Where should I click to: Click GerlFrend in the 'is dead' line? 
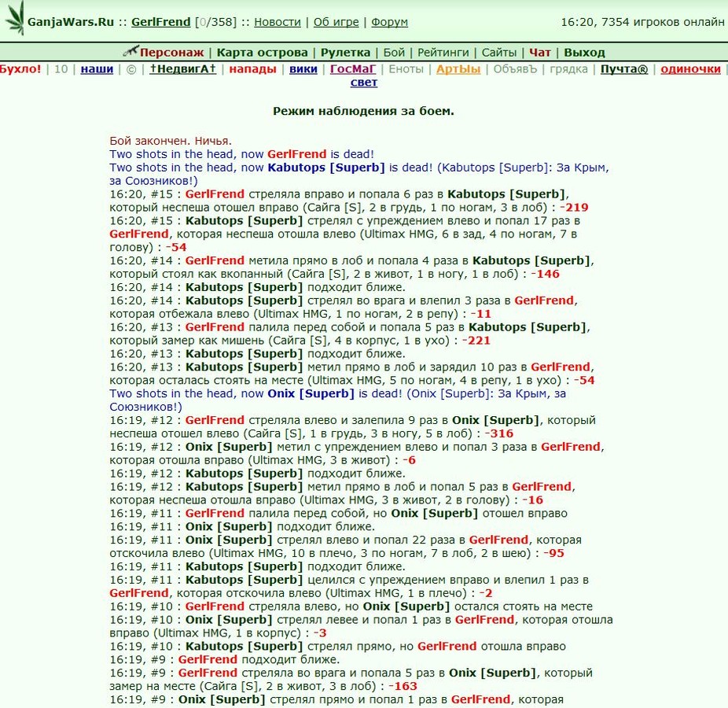pyautogui.click(x=296, y=154)
